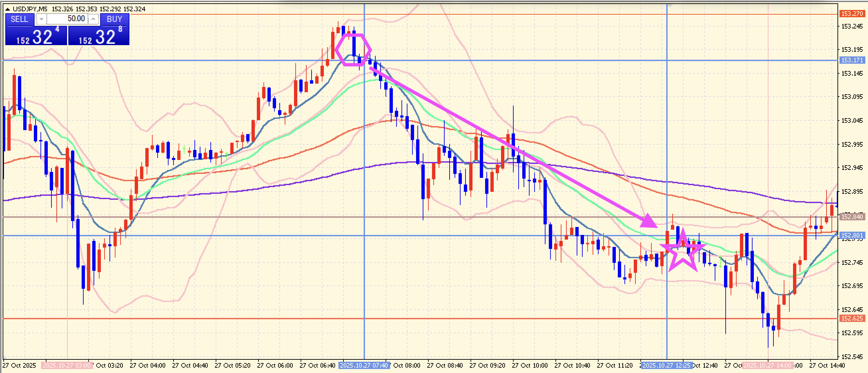Click the SELL one-click trading button
868x373 pixels.
[19, 19]
